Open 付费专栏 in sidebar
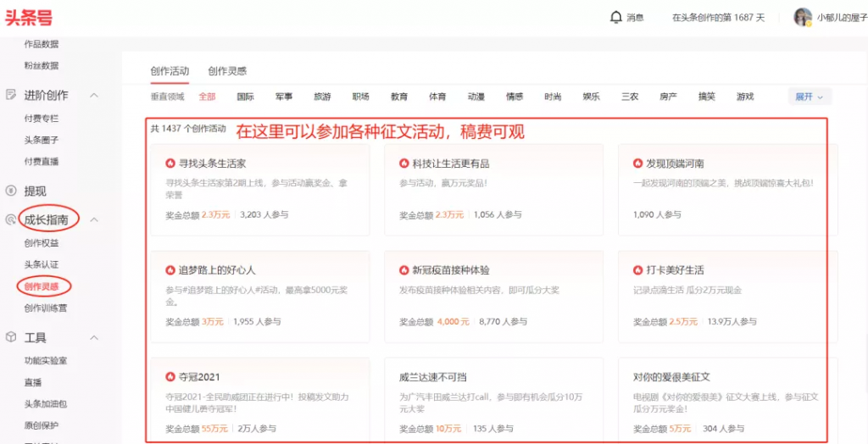Screen dimensions: 868x444 (42, 119)
